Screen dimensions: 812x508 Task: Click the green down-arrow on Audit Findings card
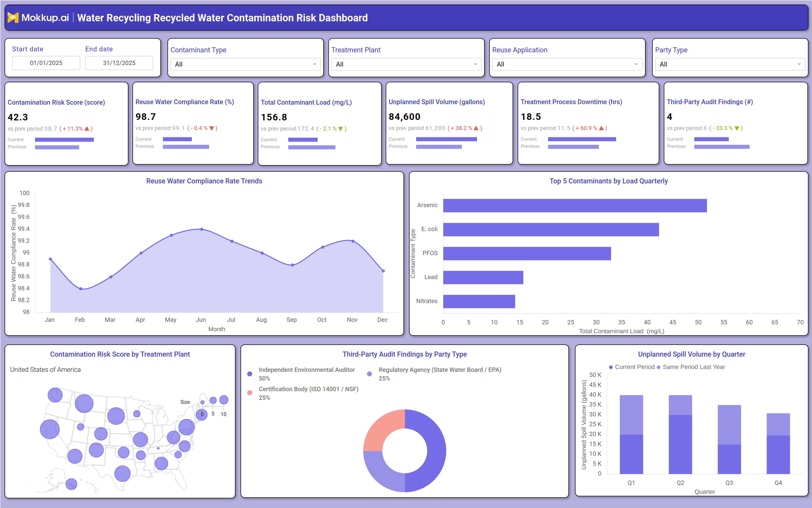737,128
